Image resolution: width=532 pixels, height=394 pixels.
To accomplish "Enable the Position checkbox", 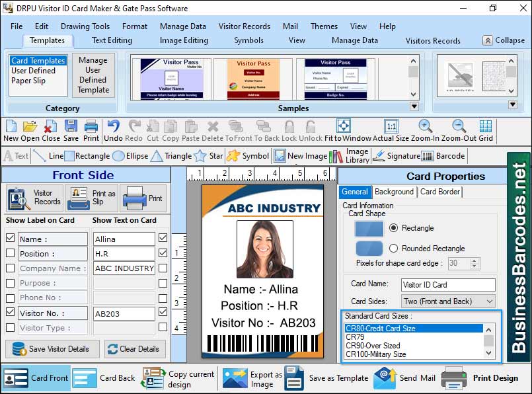I will pos(11,253).
